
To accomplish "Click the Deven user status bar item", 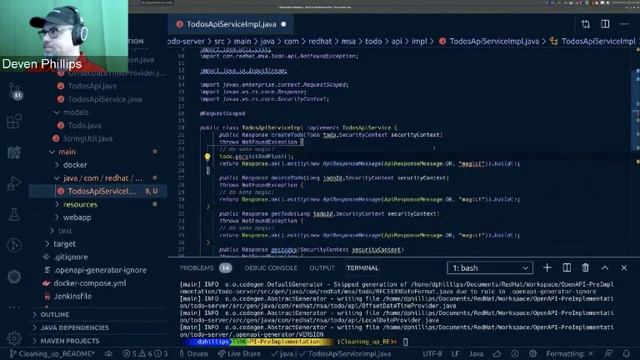I will coord(193,354).
